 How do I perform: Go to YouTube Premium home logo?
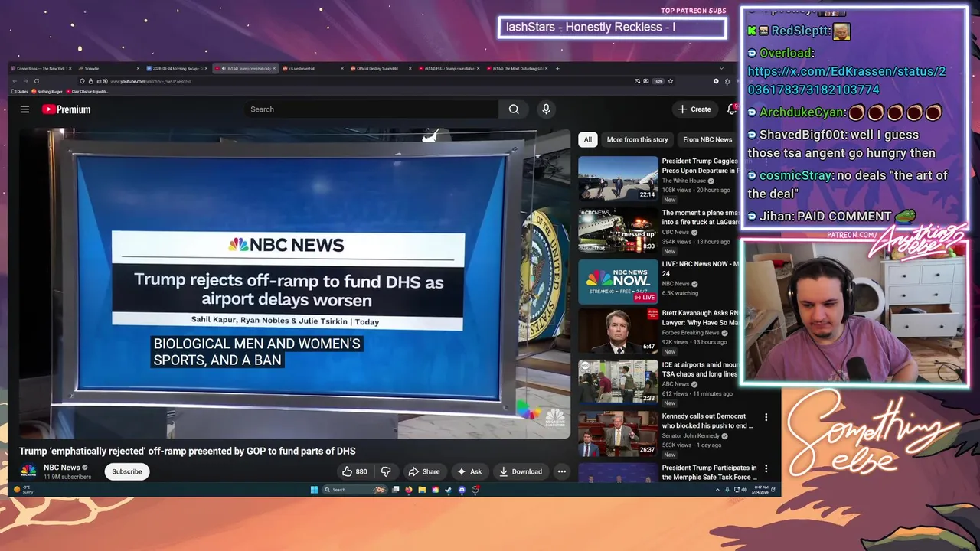(67, 109)
